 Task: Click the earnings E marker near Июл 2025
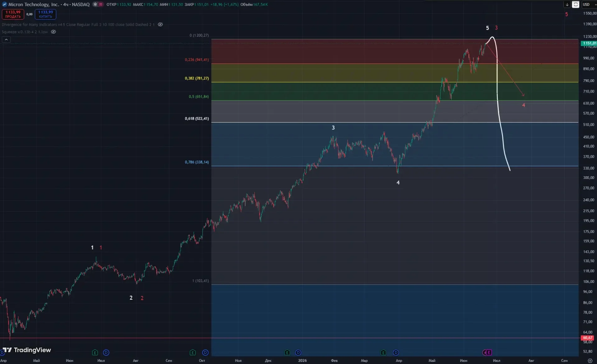pyautogui.click(x=95, y=353)
